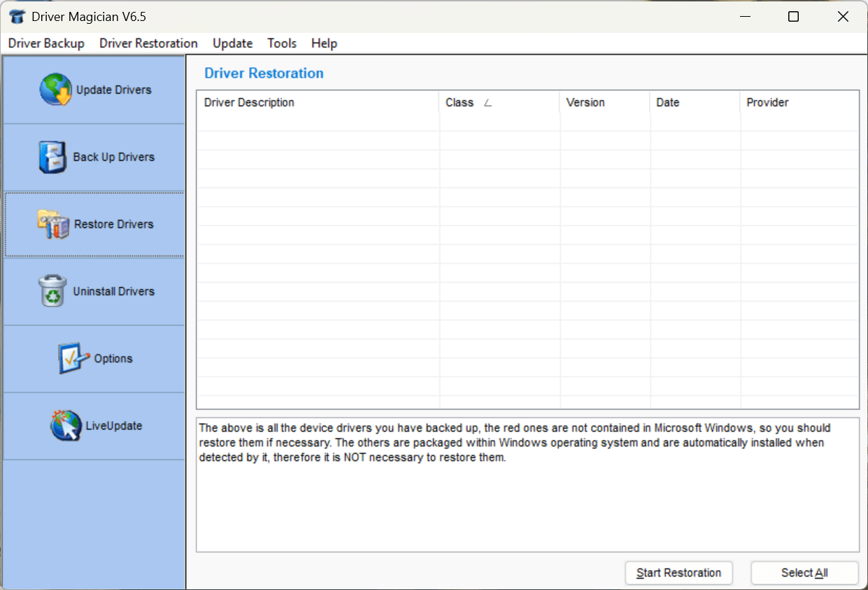
Task: Sort by Provider column header
Action: tap(799, 102)
